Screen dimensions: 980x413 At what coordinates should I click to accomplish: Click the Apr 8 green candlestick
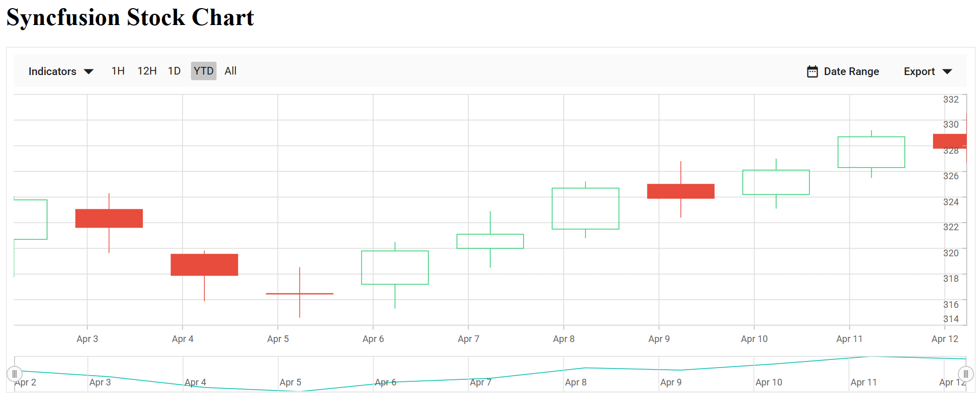[585, 208]
